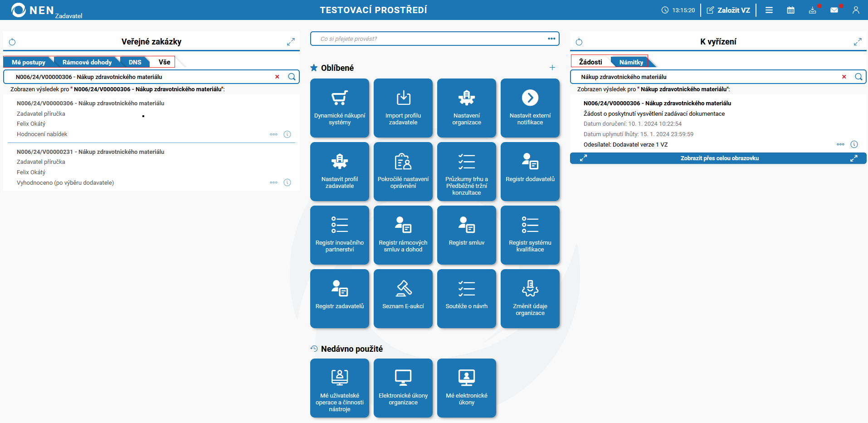Open the calendar icon in top bar

[790, 10]
